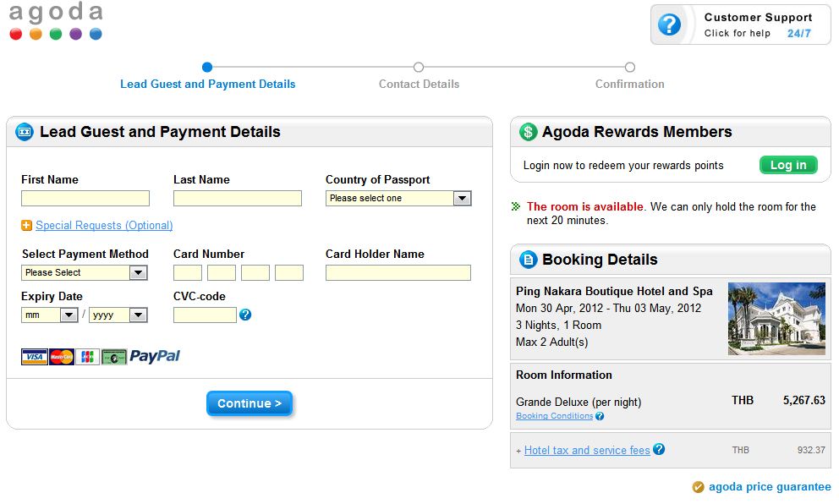Click the Lead Guest and Payment Details header icon
The height and width of the screenshot is (504, 839).
(25, 132)
